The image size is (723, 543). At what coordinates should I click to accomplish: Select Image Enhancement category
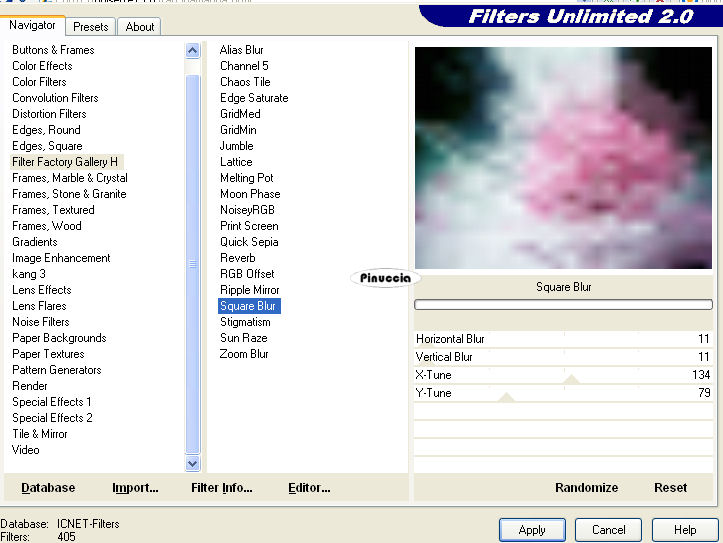tap(61, 258)
